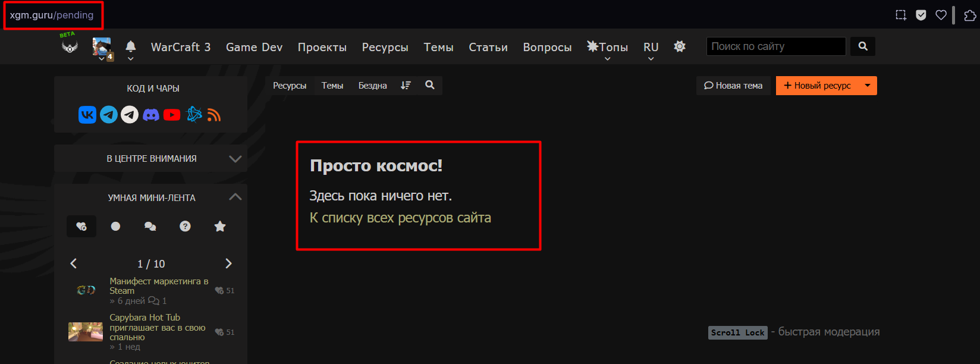Viewport: 980px width, 364px height.
Task: Select the starred feed filter
Action: [220, 226]
